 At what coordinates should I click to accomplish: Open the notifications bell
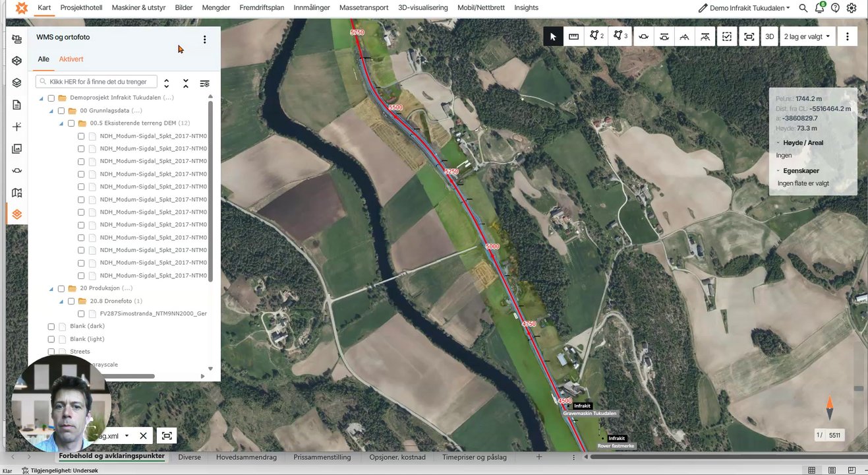[819, 8]
